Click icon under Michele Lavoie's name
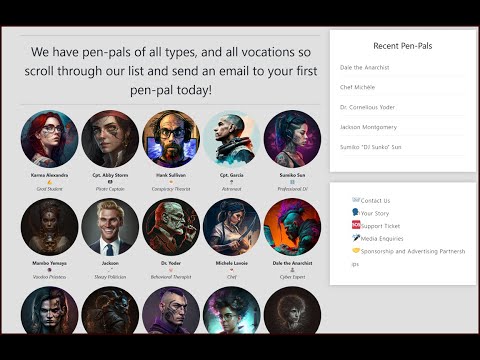The image size is (480, 360). (232, 270)
